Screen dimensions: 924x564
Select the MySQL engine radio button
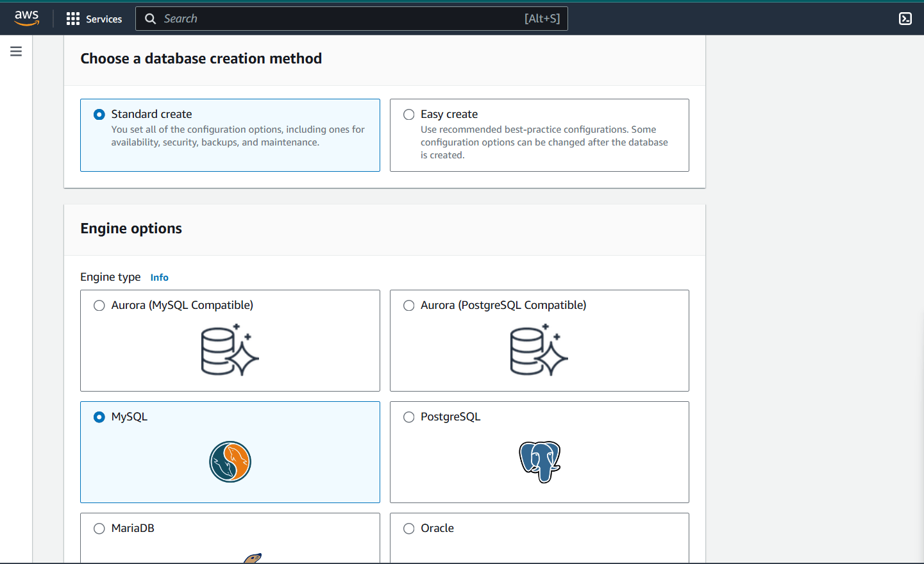[x=99, y=417]
